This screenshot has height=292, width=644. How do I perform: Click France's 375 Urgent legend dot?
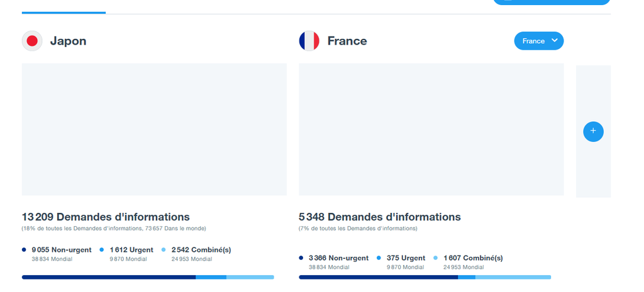pyautogui.click(x=379, y=258)
